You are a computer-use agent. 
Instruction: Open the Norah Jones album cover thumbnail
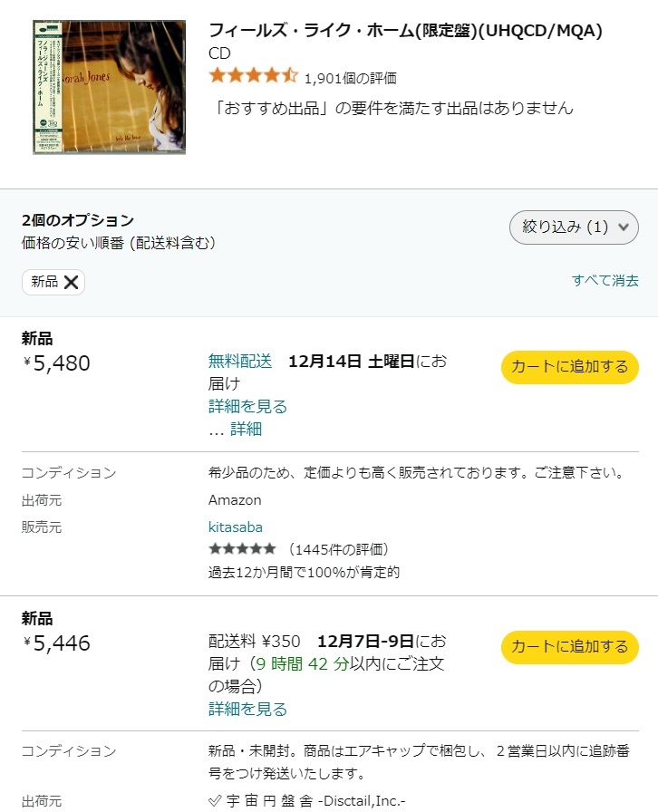pyautogui.click(x=109, y=87)
